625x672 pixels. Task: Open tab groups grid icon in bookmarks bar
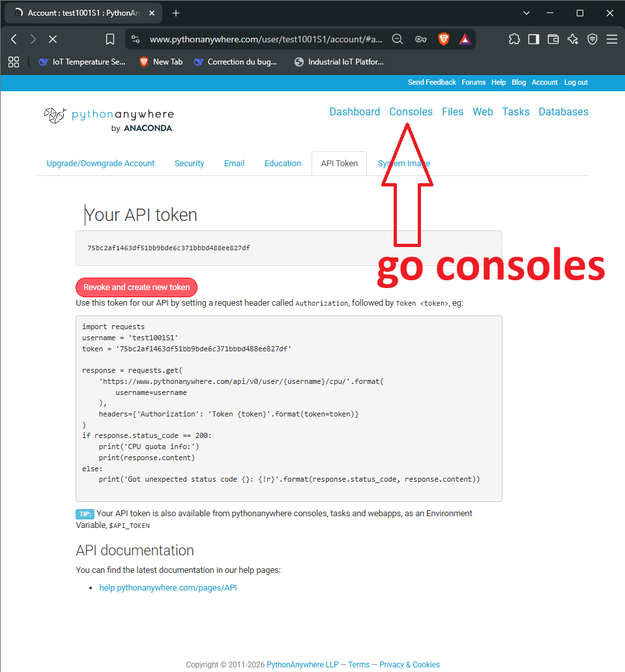pyautogui.click(x=14, y=62)
